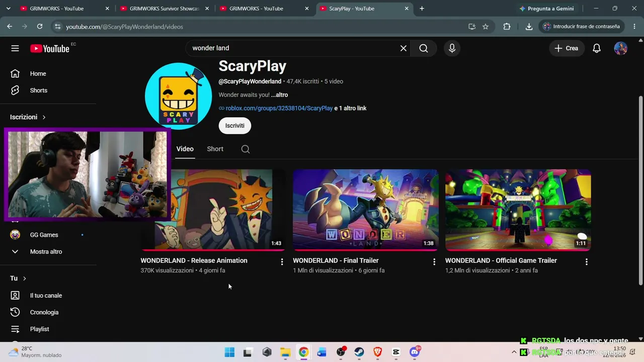The width and height of the screenshot is (644, 362).
Task: Open CapCut from the taskbar
Action: coord(396,352)
